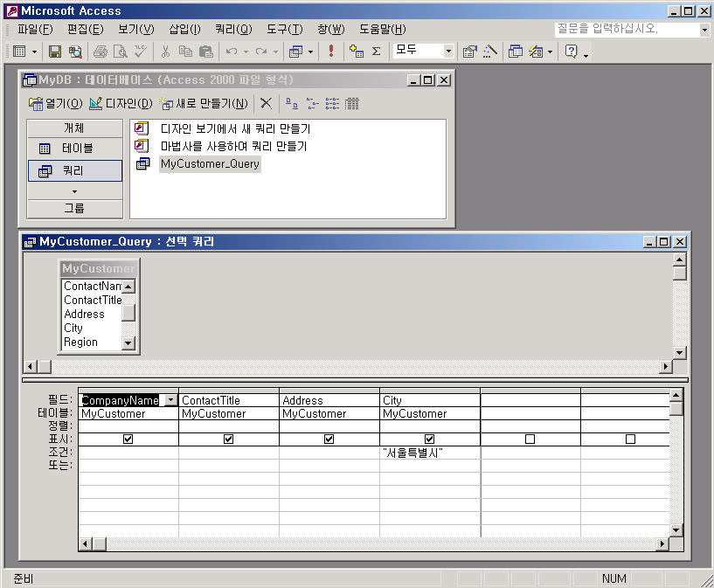Screen dimensions: 714x588
Task: Click 디자인 보기에서 새 쿼리 만들기
Action: 235,128
